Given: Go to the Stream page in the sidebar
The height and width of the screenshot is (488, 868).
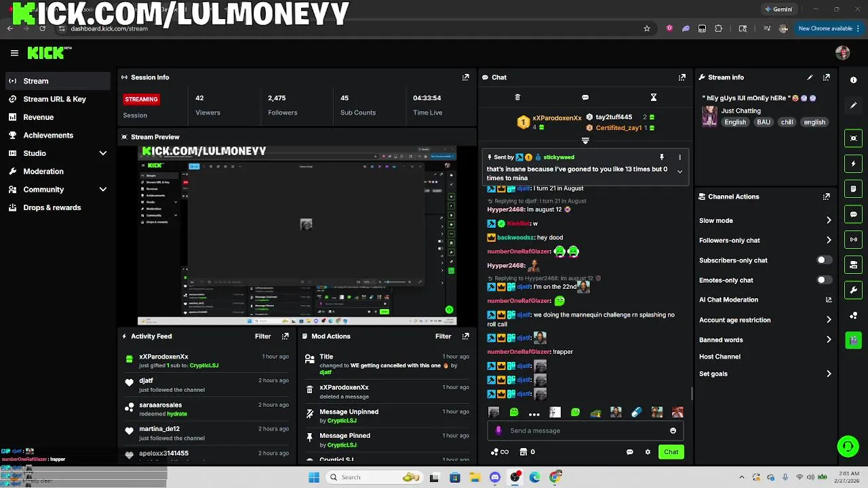Looking at the screenshot, I should [x=58, y=81].
